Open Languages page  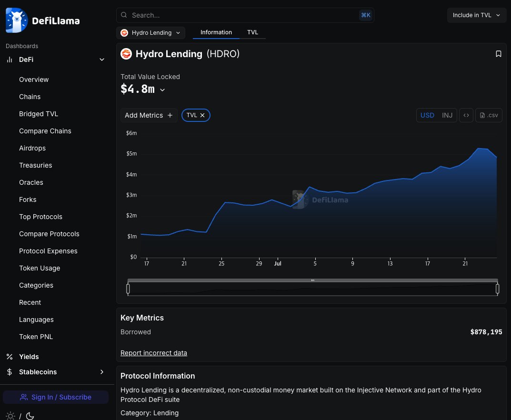click(x=36, y=320)
